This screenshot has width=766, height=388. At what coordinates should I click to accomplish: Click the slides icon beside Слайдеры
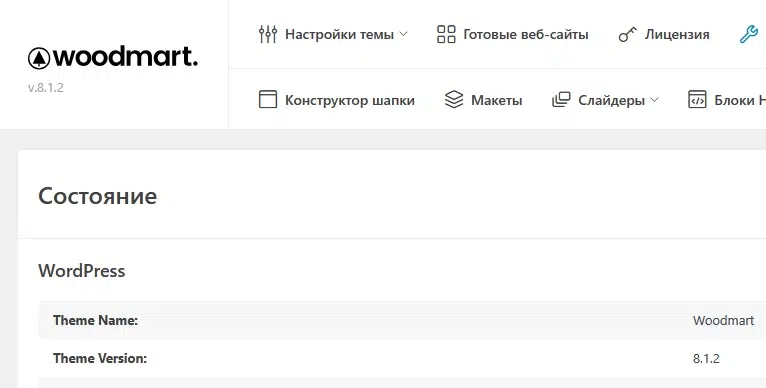coord(561,99)
